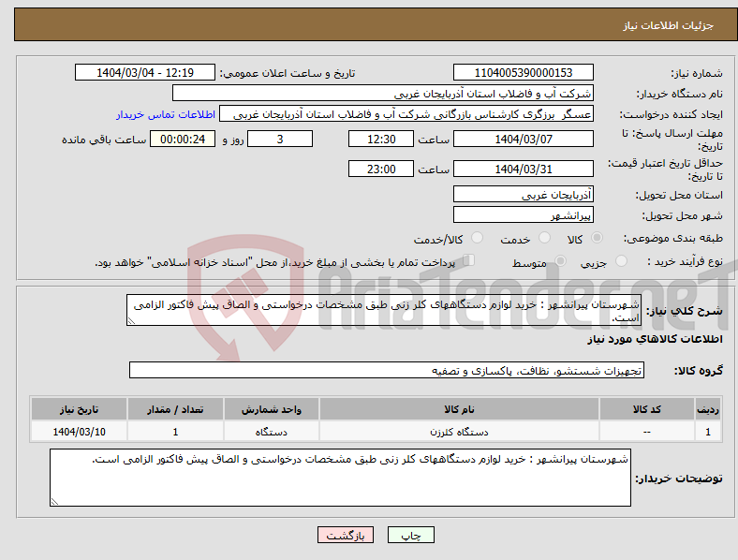Screen dimensions: 738x560
Task: Click the deadline time field 12:30
Action: [x=381, y=139]
